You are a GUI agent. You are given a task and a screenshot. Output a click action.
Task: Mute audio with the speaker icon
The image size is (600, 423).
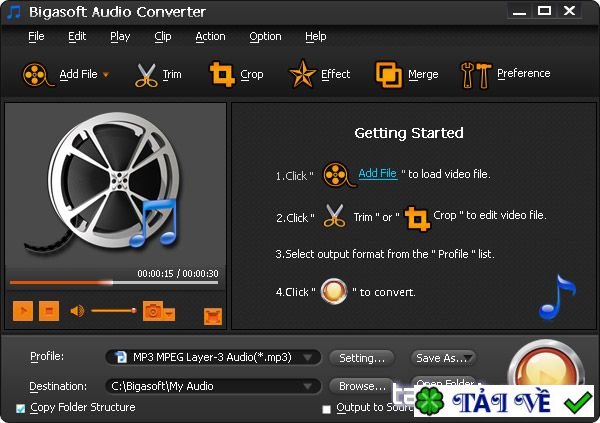tap(77, 311)
